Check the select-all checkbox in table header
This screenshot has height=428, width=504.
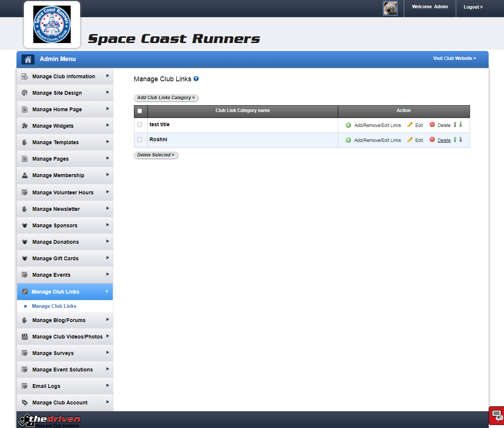pos(140,111)
